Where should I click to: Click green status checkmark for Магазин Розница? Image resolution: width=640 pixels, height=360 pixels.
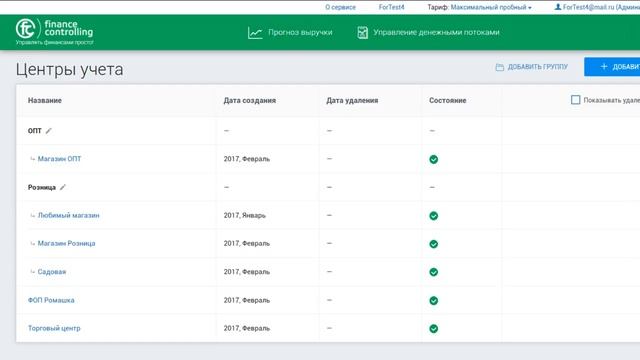(x=433, y=244)
